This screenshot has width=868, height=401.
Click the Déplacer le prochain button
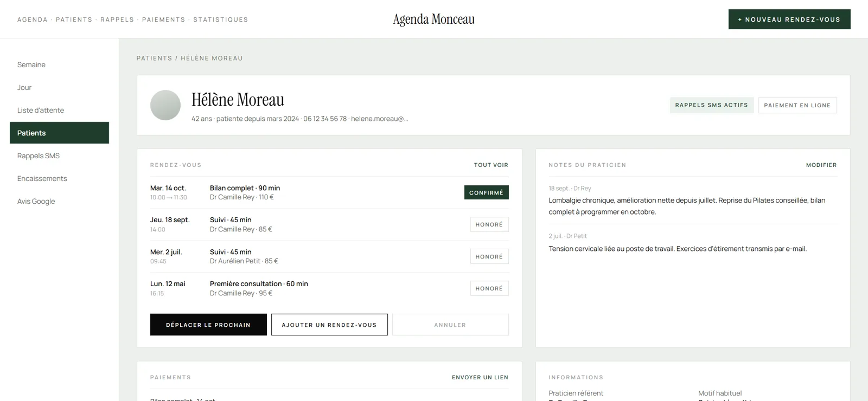point(208,325)
